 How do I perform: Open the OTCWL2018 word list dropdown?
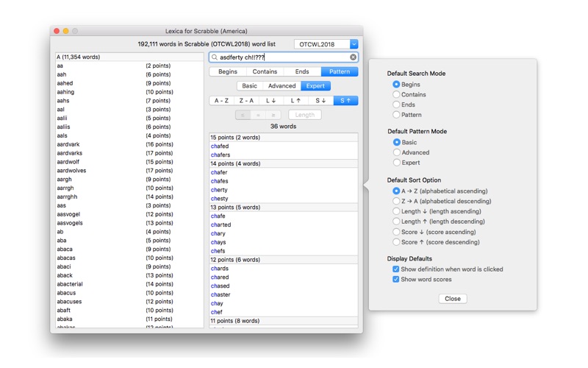(354, 44)
